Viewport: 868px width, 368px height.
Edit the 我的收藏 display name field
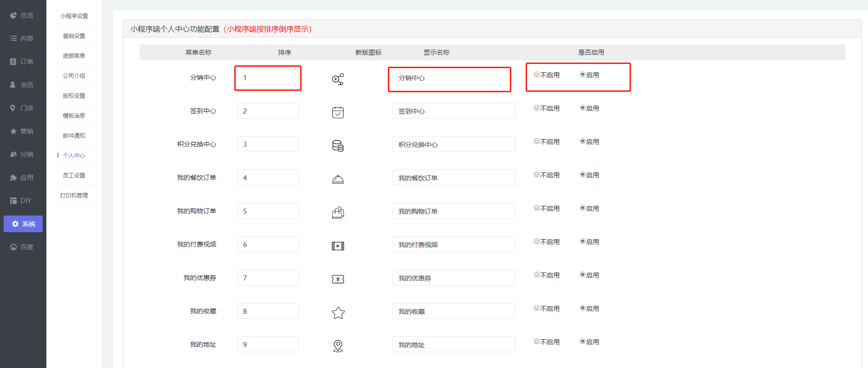click(x=454, y=311)
